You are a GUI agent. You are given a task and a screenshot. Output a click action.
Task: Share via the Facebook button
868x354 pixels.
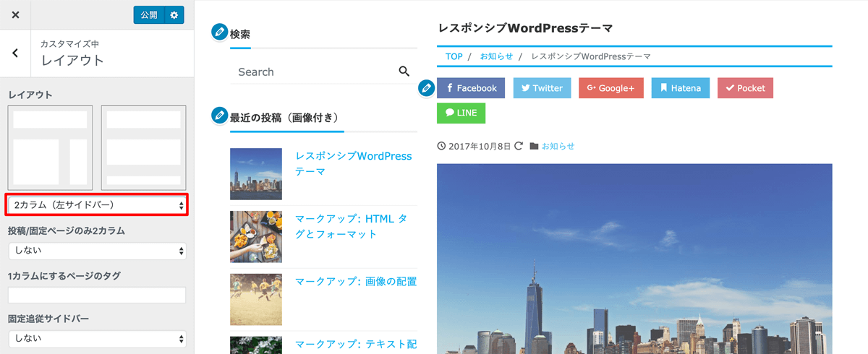click(x=471, y=88)
